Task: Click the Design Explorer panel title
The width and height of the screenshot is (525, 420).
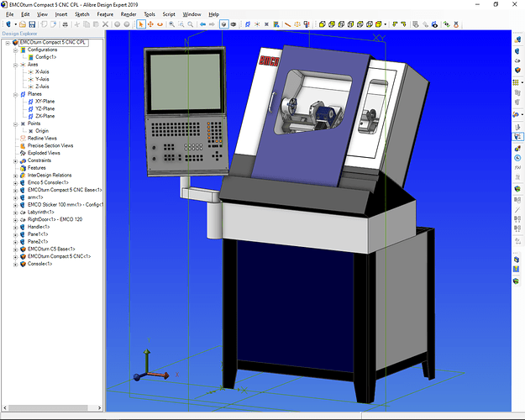Action: [x=20, y=34]
